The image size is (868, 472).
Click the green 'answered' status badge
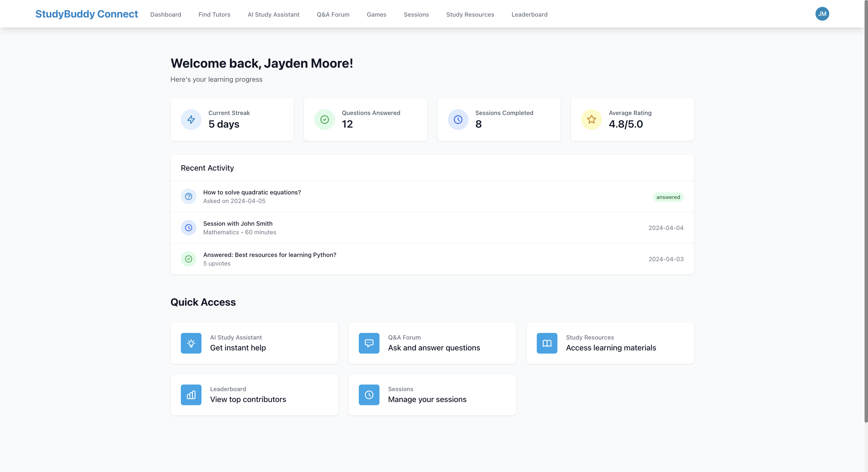(668, 197)
